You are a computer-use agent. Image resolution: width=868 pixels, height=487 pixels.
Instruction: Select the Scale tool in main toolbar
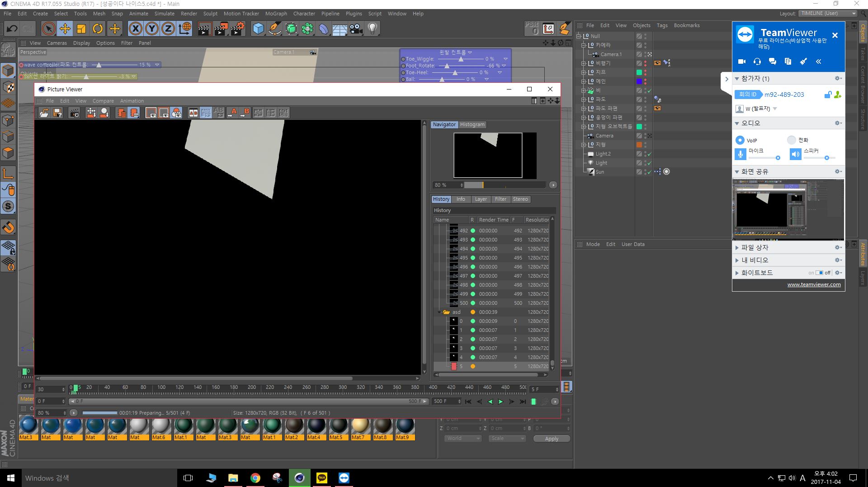(81, 29)
